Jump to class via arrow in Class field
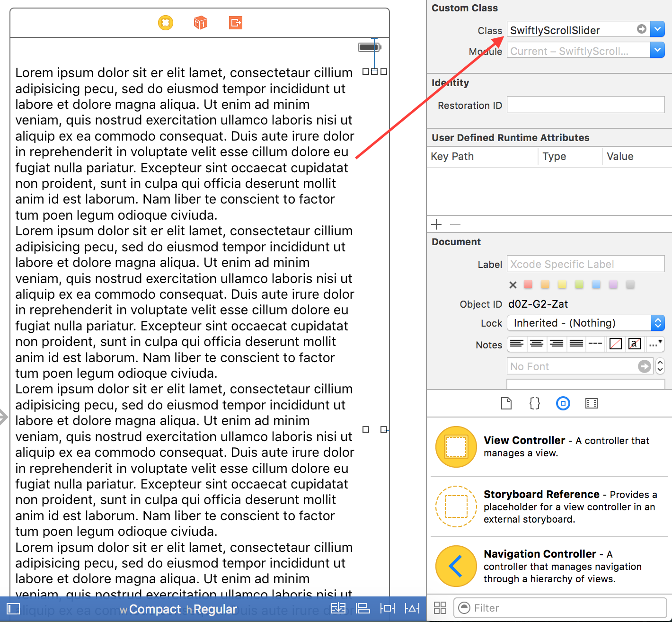The height and width of the screenshot is (622, 672). click(642, 29)
